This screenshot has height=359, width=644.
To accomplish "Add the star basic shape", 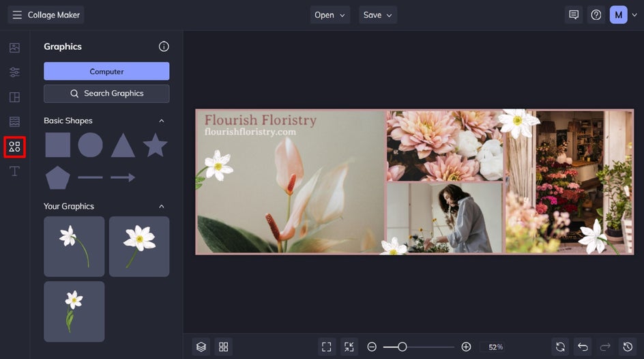I will 156,145.
